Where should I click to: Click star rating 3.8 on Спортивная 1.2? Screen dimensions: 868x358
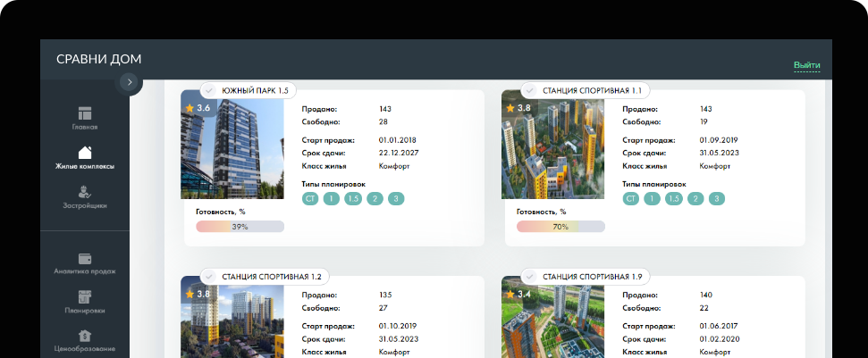pos(198,294)
